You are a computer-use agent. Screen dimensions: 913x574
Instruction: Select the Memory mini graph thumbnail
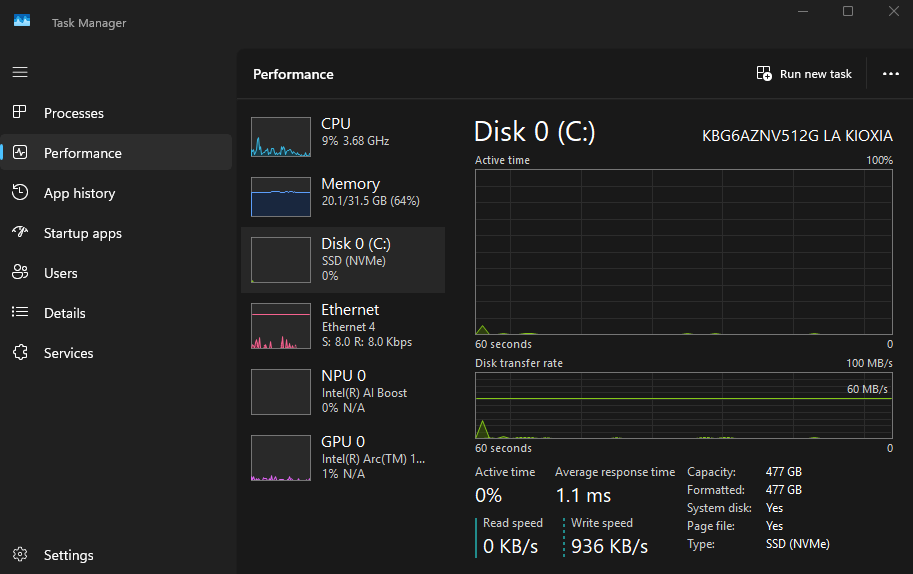tap(281, 197)
